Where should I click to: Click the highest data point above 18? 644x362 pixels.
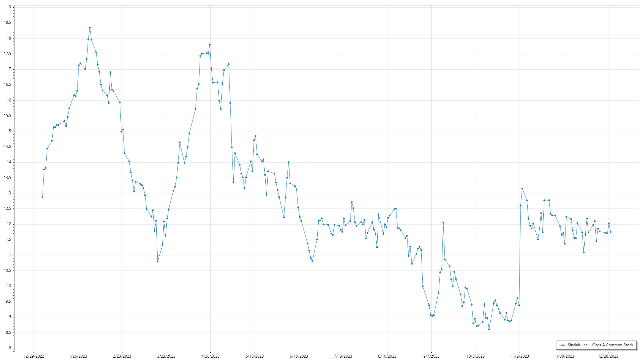[x=90, y=28]
